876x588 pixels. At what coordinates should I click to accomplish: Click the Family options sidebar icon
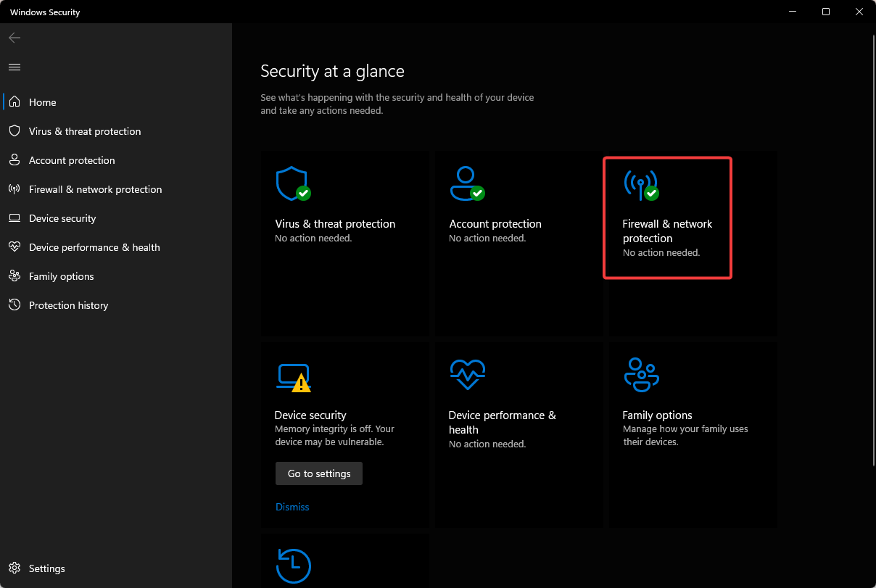[15, 276]
